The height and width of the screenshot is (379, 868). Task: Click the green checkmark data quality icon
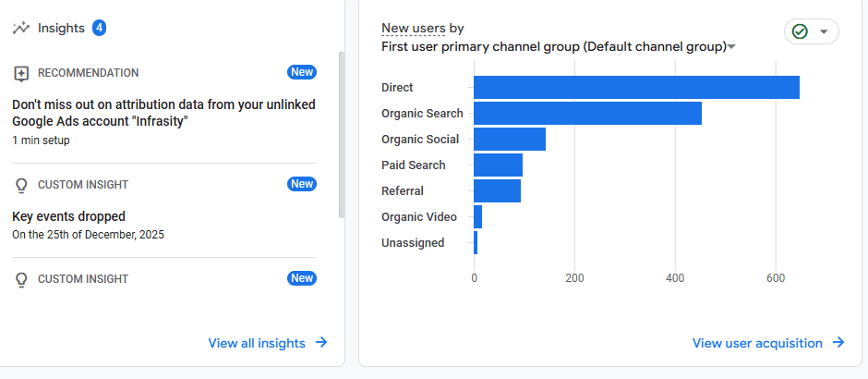(800, 31)
